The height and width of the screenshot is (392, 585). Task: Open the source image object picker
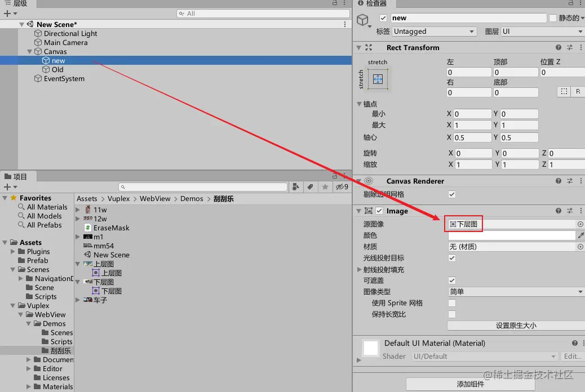click(580, 224)
